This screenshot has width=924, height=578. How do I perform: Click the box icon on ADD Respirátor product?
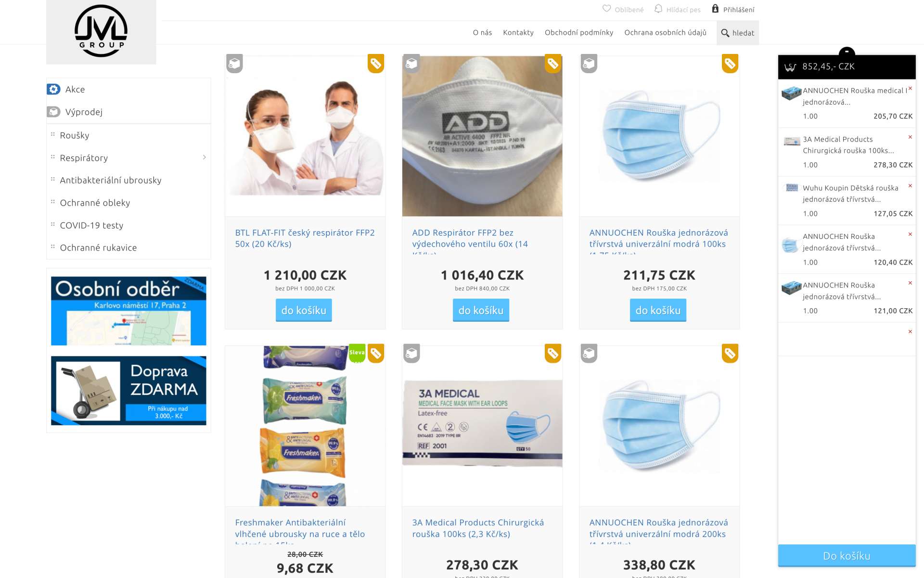point(411,64)
